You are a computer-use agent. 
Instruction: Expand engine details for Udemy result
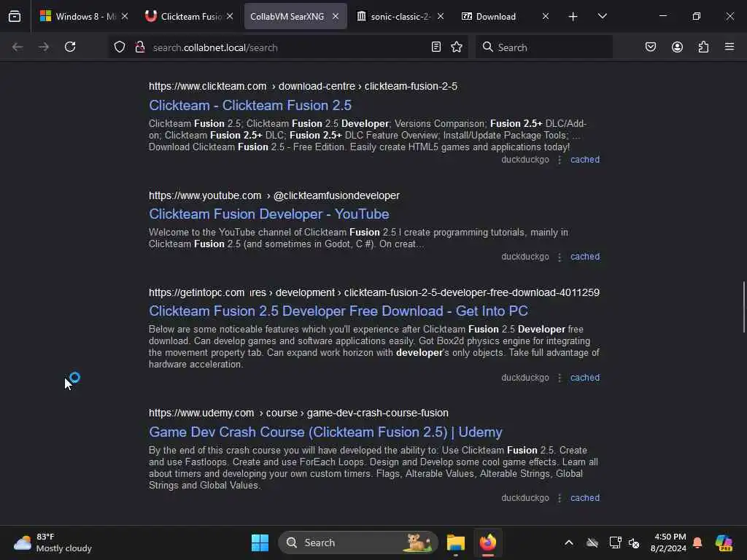click(x=560, y=498)
